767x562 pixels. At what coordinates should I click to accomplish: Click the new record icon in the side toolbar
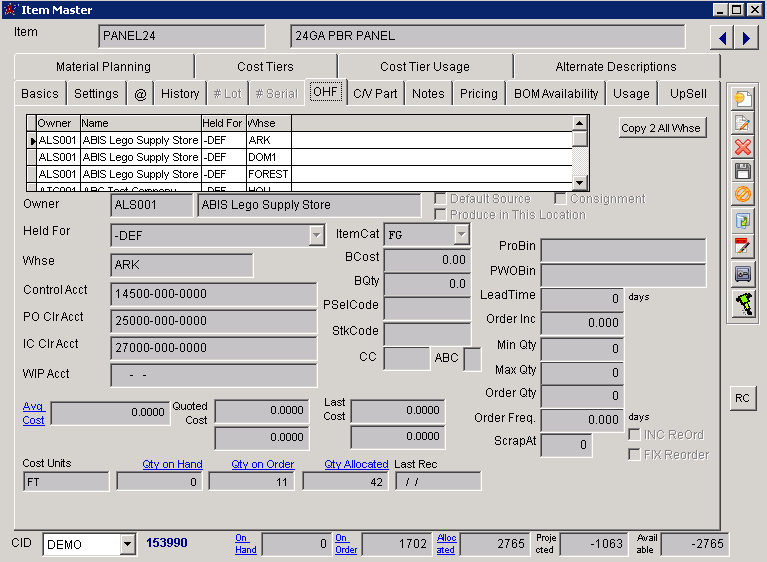pyautogui.click(x=742, y=99)
